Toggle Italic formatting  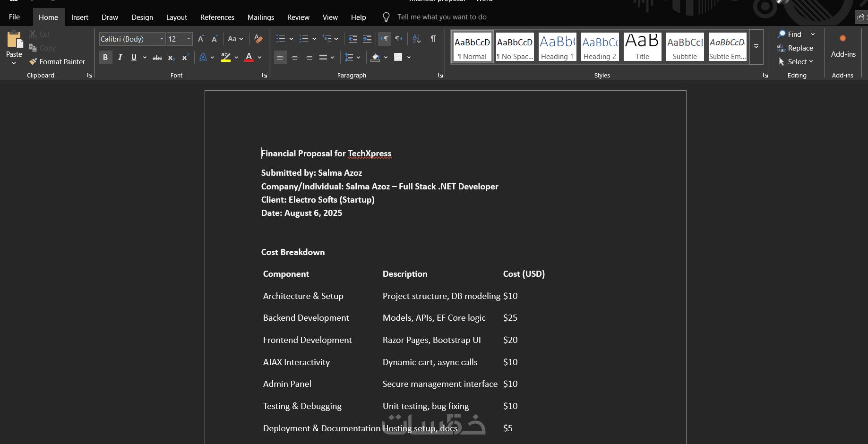coord(120,58)
